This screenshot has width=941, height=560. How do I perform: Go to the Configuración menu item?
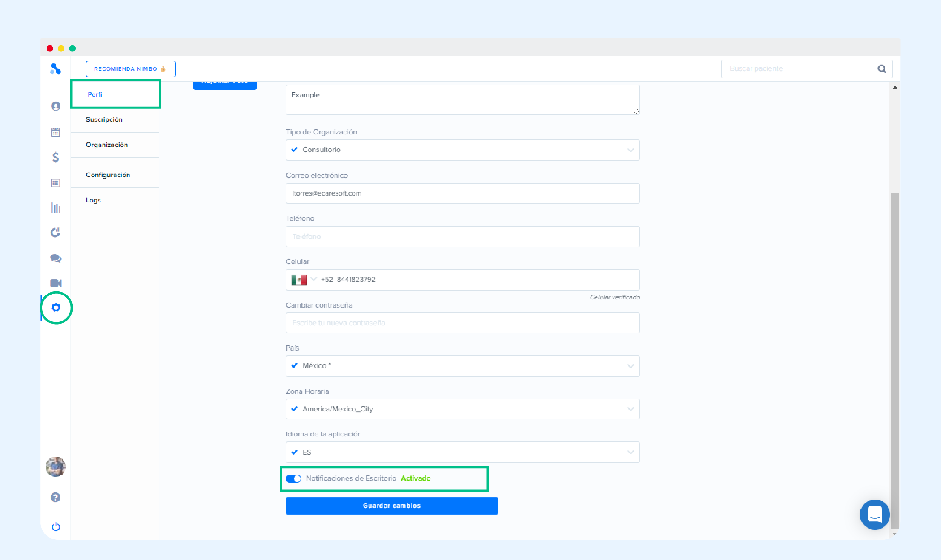pos(108,175)
